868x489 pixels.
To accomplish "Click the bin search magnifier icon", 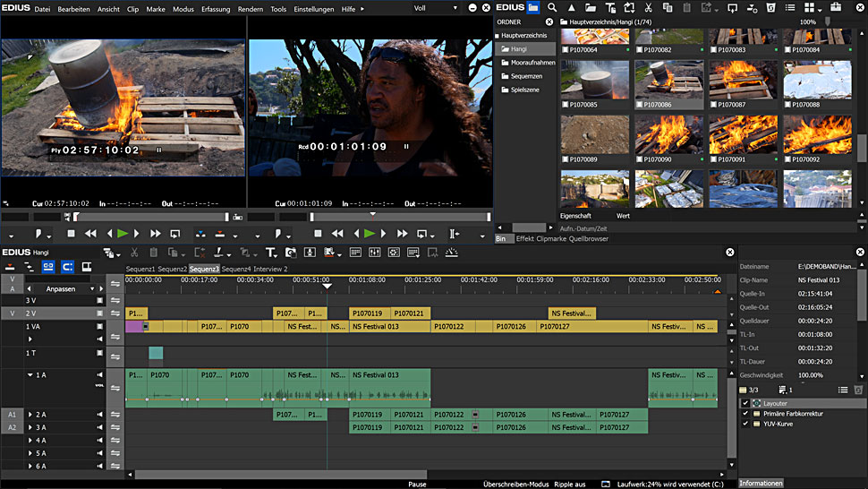I will [x=553, y=8].
